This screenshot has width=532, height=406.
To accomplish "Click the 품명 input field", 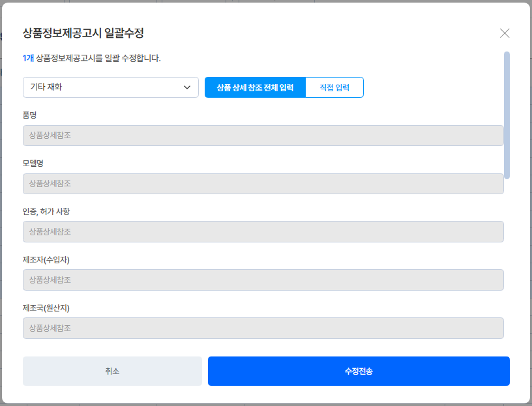I will 263,136.
